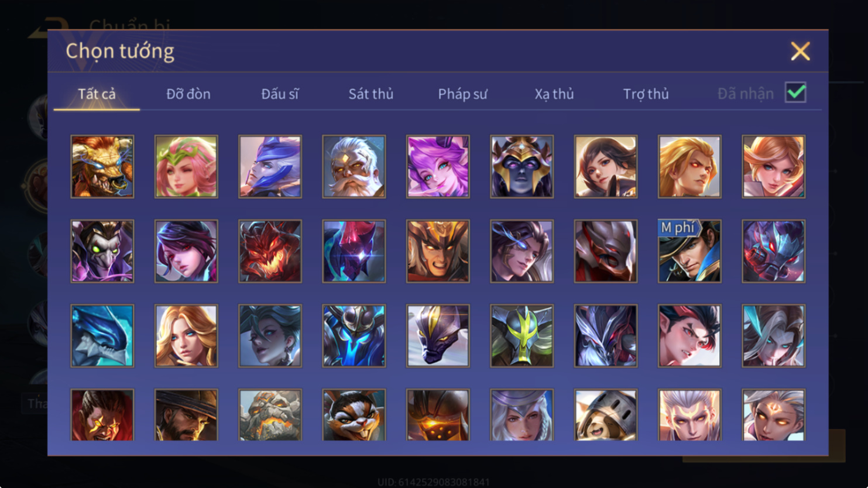Choose the blue shark hero portrait
The image size is (868, 488).
coord(102,336)
